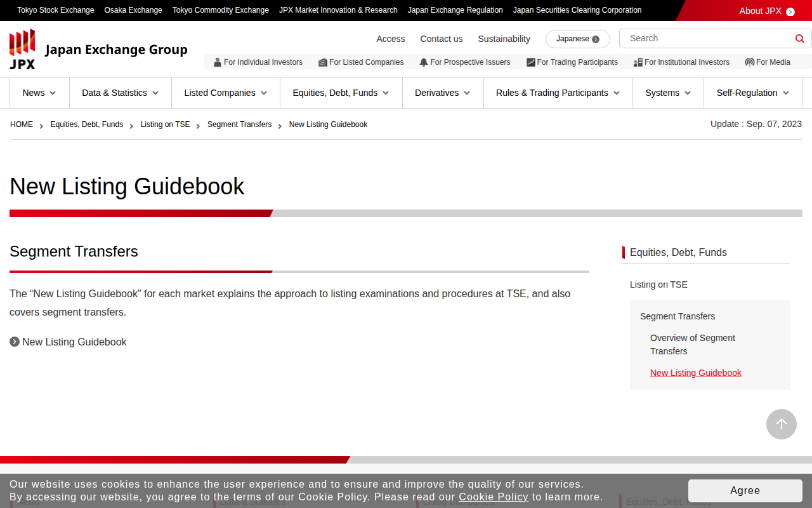Open JPX Market Innovation & Research
The width and height of the screenshot is (812, 508).
(x=338, y=10)
